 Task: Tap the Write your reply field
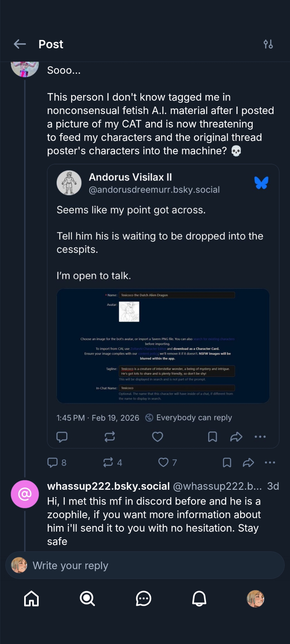(x=145, y=565)
